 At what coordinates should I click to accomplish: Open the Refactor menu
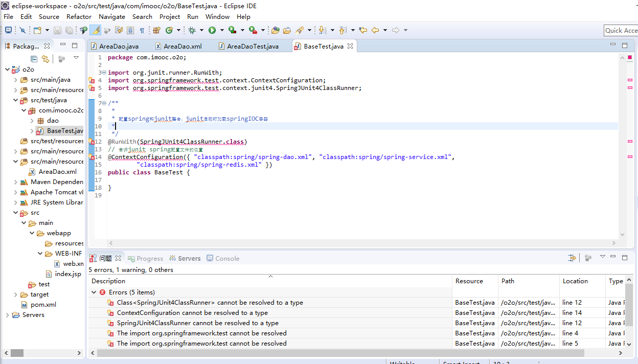point(79,16)
